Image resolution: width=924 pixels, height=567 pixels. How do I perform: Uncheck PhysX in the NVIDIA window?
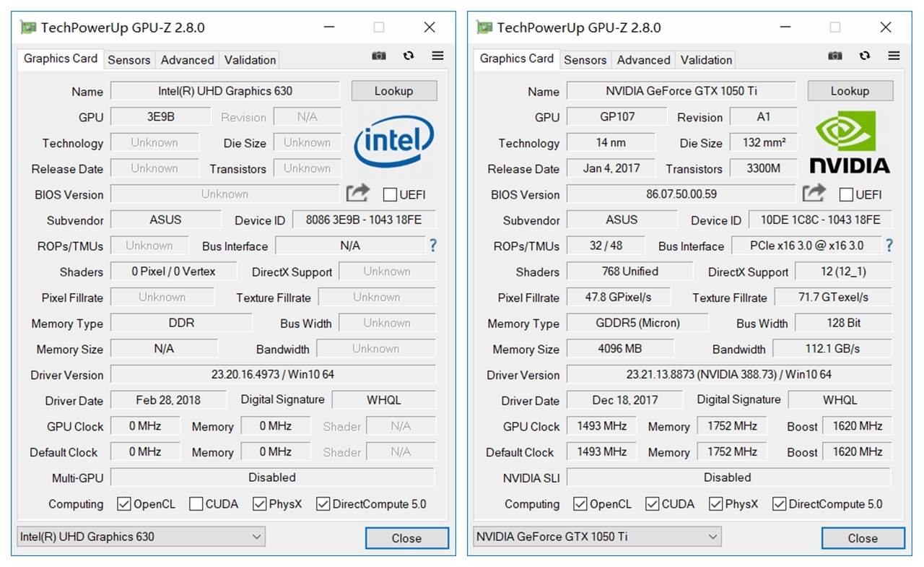click(716, 504)
